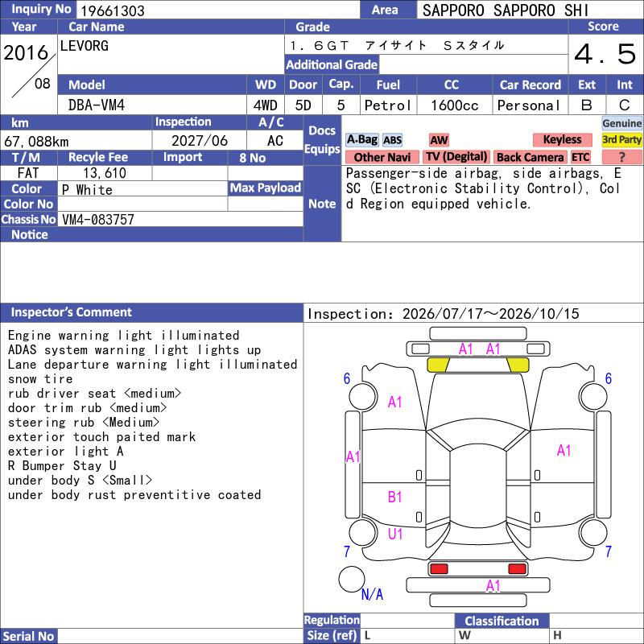644x644 pixels.
Task: Click the Chassis No field VM4-083757
Action: pyautogui.click(x=180, y=219)
